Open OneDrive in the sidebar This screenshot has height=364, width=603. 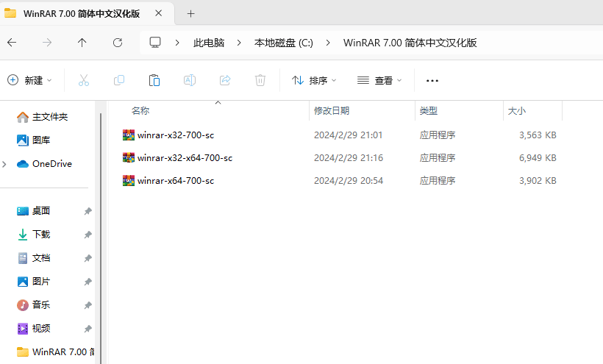(x=45, y=164)
